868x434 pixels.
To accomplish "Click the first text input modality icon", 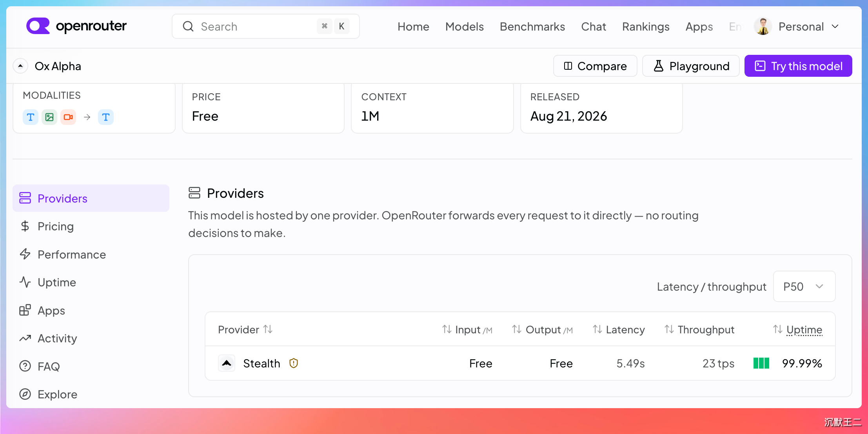I will point(31,117).
